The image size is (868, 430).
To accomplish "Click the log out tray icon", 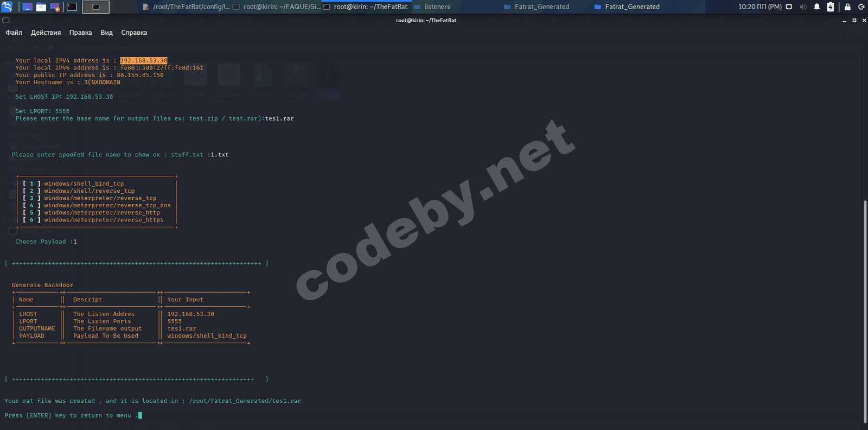I will click(x=861, y=7).
